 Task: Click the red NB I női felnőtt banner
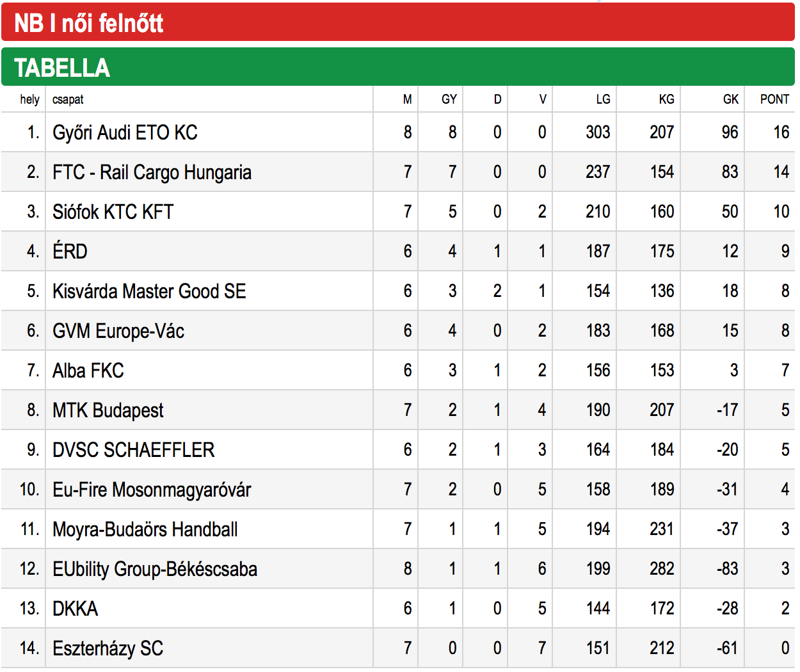pyautogui.click(x=398, y=22)
